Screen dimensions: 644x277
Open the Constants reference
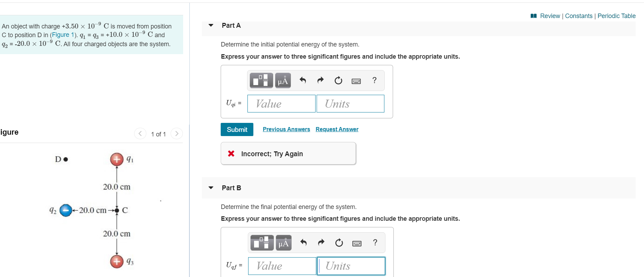(579, 16)
